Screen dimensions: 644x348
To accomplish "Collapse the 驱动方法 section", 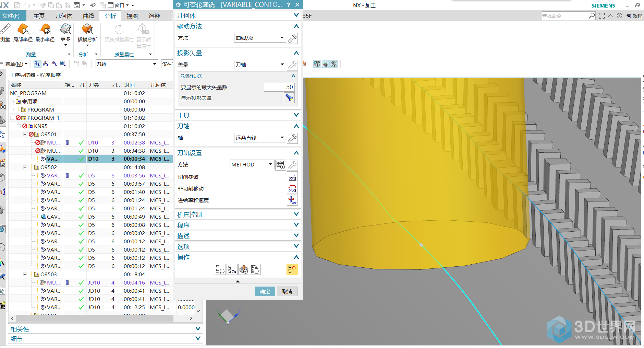I will [x=296, y=26].
